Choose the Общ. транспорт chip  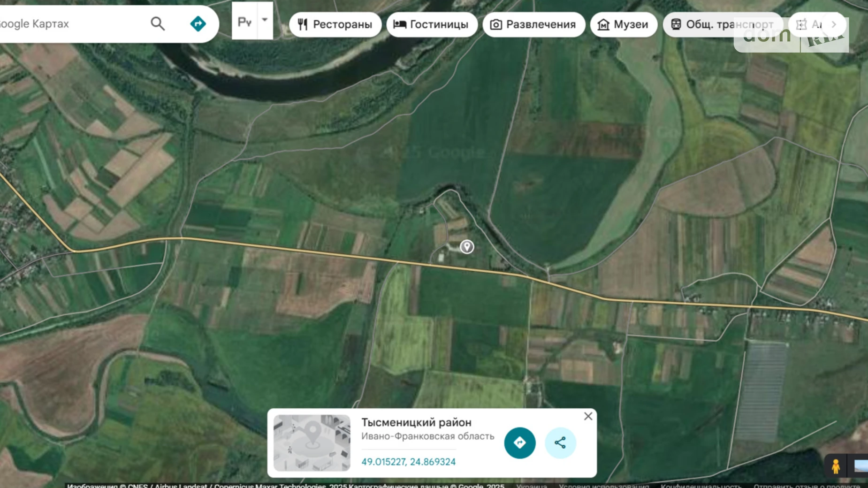pos(723,24)
